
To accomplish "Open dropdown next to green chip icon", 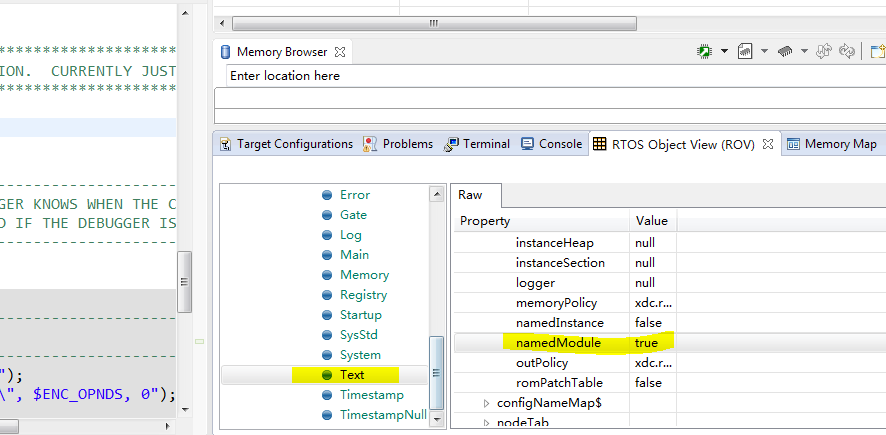I will [724, 51].
